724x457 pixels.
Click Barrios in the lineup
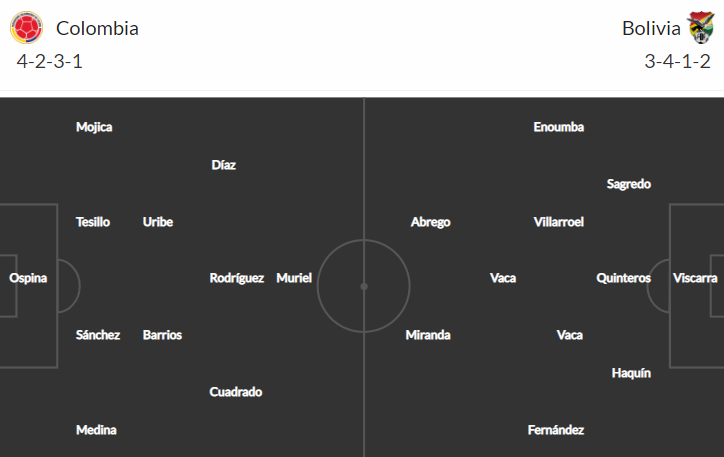(x=163, y=335)
